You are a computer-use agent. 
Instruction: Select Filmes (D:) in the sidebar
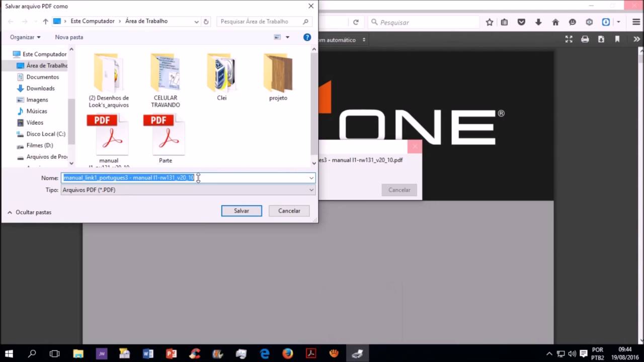pos(35,145)
